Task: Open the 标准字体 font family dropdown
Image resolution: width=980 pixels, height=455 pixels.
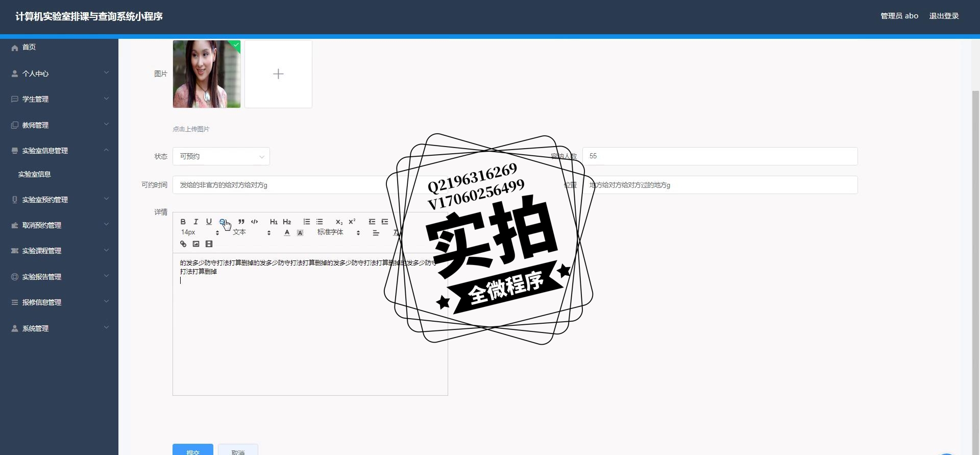Action: coord(339,232)
